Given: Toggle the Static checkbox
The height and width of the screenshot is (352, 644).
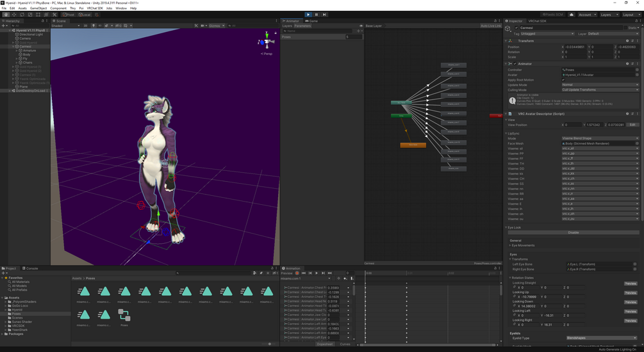Looking at the screenshot, I should [626, 28].
